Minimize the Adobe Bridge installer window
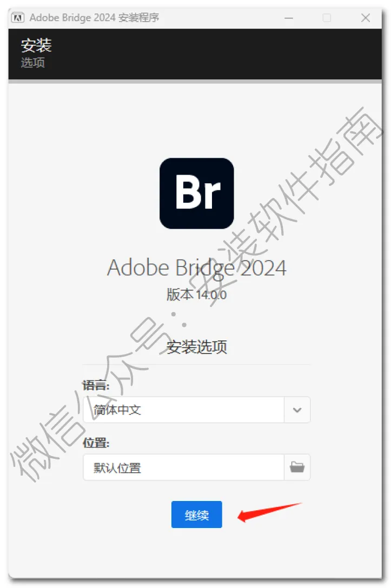Image resolution: width=391 pixels, height=588 pixels. [289, 18]
